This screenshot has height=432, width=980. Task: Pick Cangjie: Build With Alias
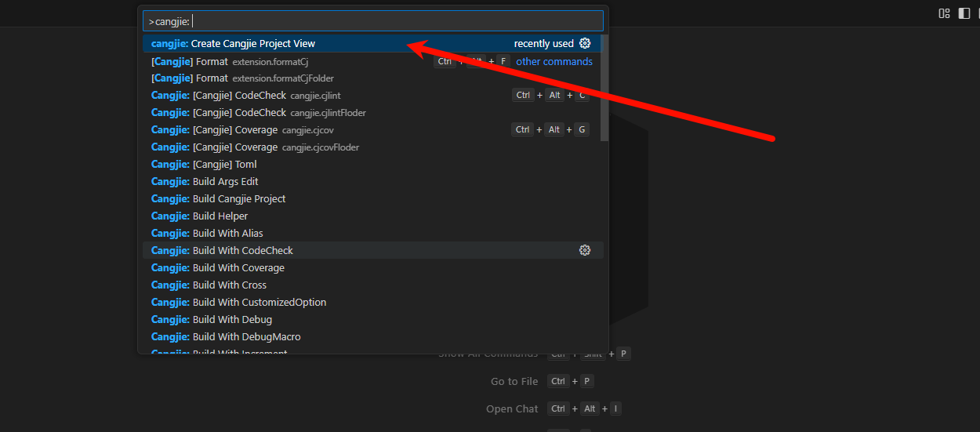pos(373,233)
